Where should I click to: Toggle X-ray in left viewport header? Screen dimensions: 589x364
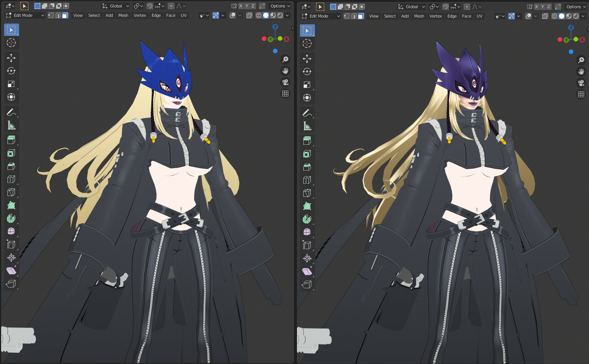(x=249, y=15)
